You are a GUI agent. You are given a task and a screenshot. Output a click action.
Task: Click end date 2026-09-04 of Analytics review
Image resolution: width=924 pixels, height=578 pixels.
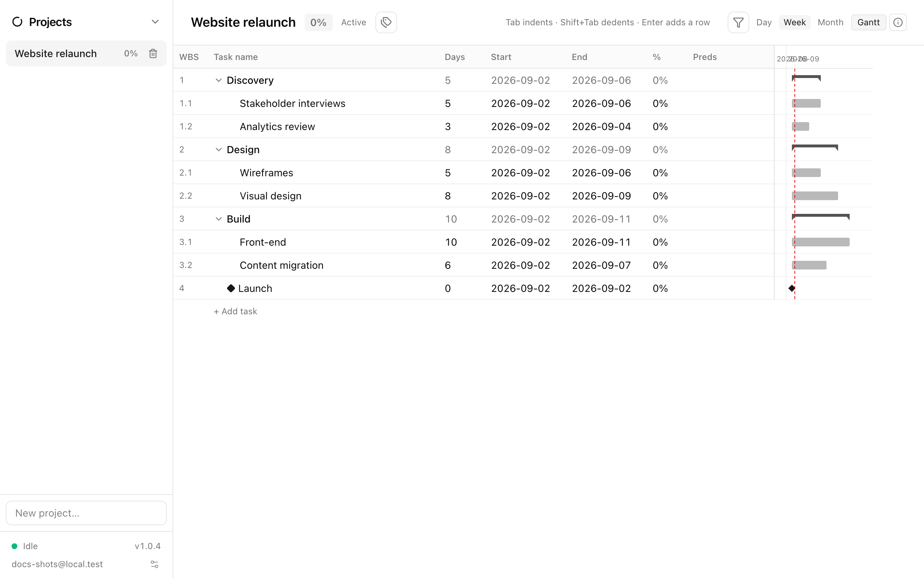601,126
